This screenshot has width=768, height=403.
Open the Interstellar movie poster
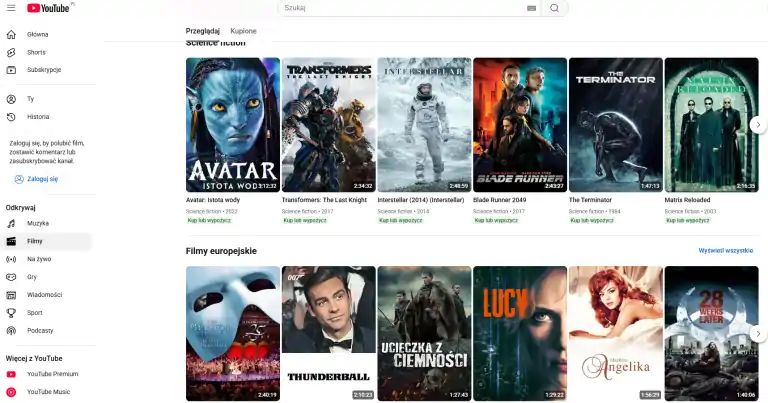(x=424, y=125)
